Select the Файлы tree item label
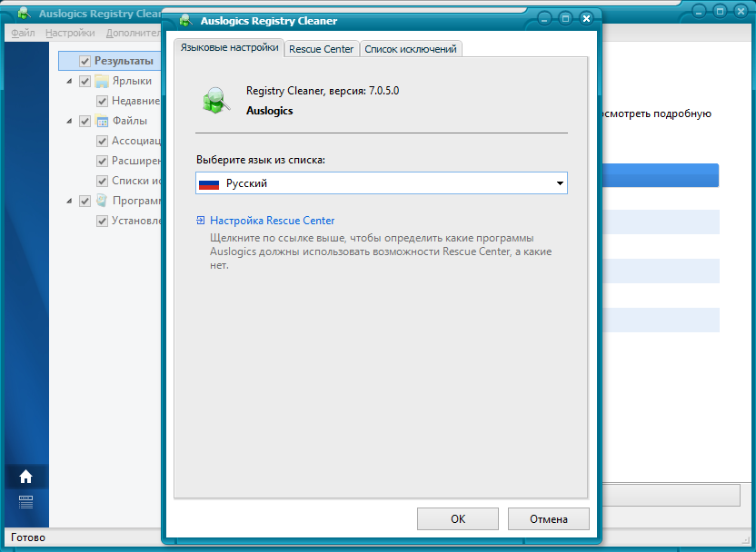 click(130, 121)
